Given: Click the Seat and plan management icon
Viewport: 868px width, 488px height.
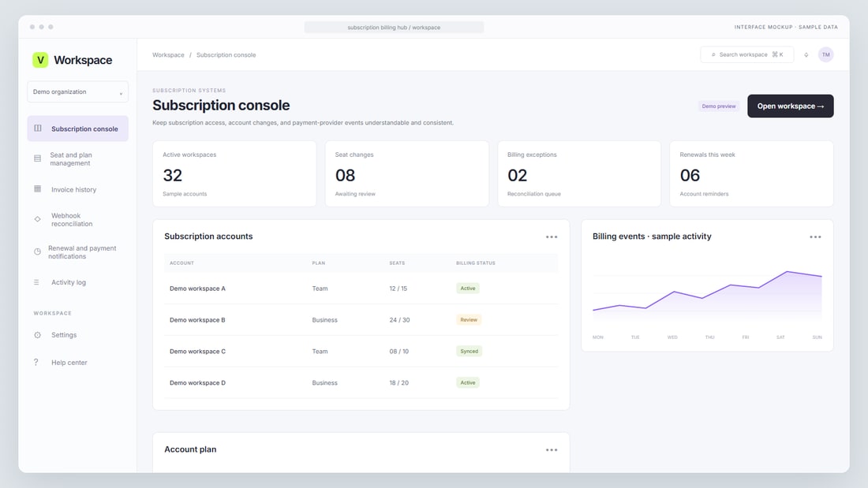Looking at the screenshot, I should (38, 158).
